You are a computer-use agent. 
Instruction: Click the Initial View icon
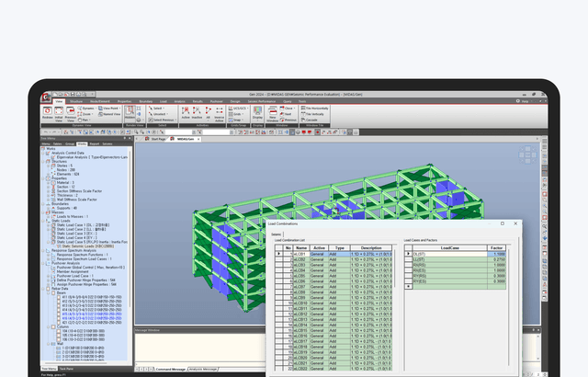pos(61,110)
